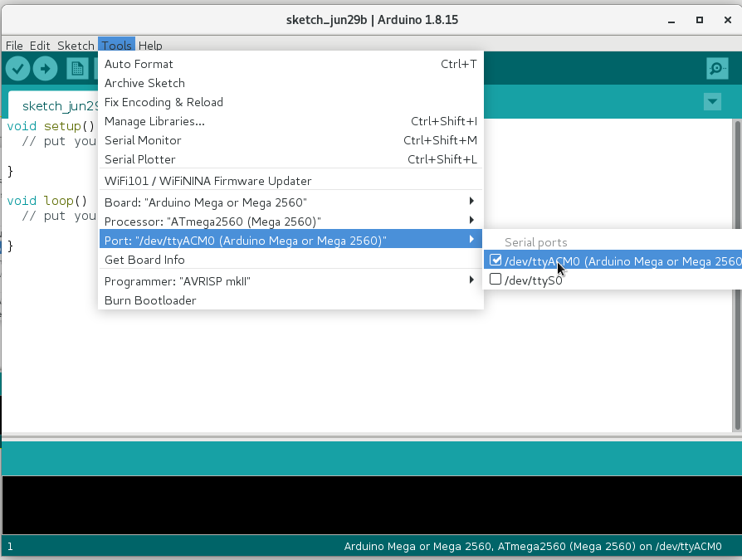Expand the Board submenu
Viewport: 742px width, 560px height.
point(290,202)
